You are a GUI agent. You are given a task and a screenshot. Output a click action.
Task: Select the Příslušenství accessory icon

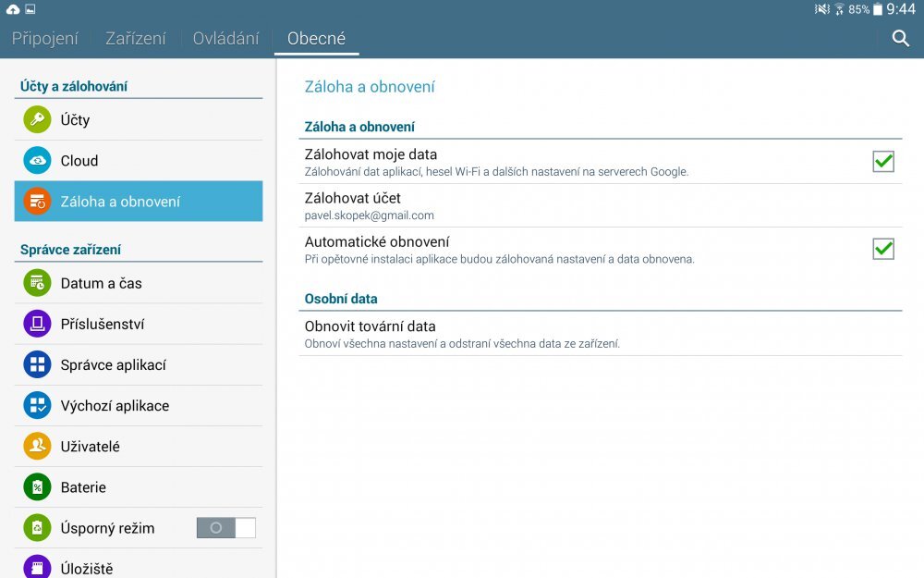point(36,324)
